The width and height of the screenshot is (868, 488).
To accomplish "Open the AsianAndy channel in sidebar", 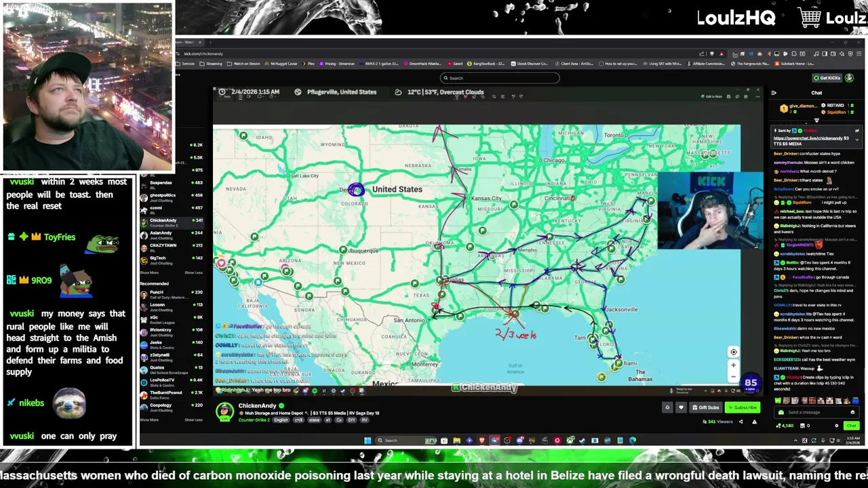I will tap(171, 235).
